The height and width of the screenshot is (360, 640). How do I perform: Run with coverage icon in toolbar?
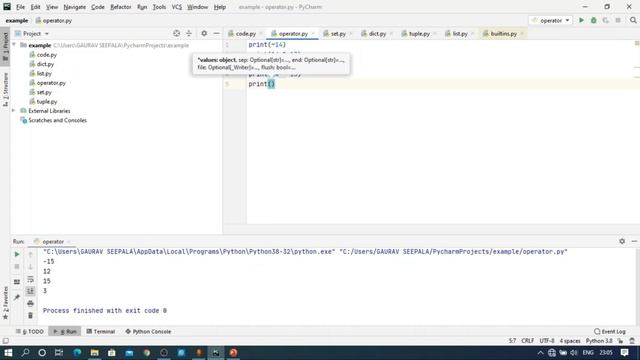point(606,20)
